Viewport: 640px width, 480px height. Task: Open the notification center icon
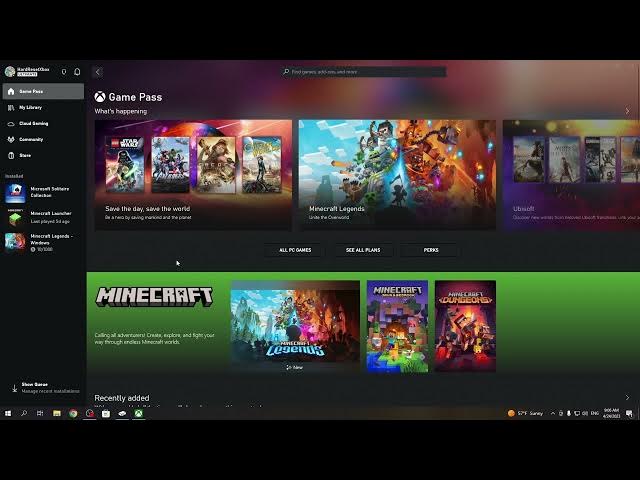pos(629,413)
